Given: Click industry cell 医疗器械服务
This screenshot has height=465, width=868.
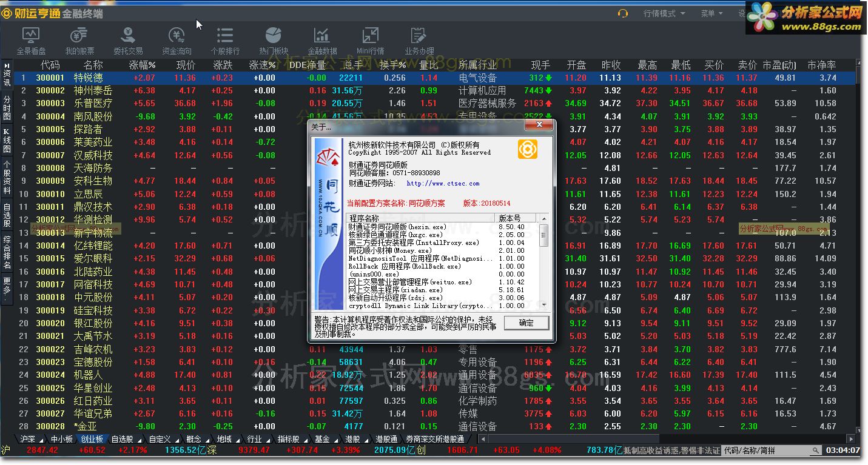Looking at the screenshot, I should 488,104.
